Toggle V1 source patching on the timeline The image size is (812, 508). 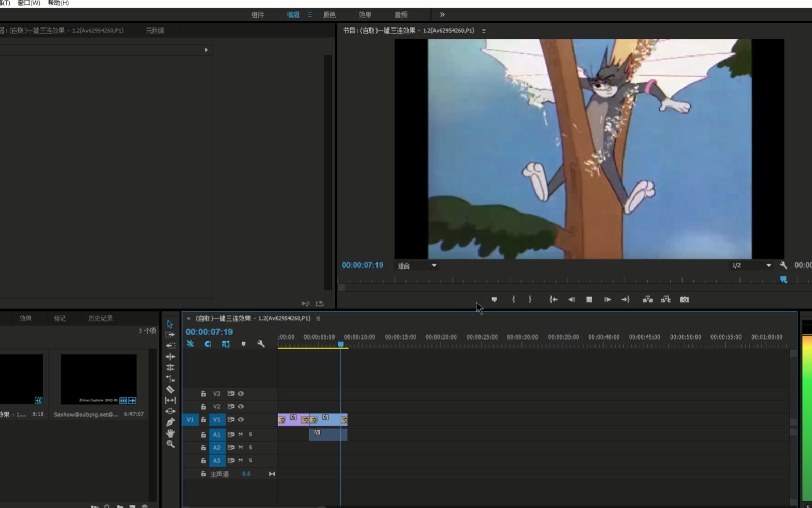190,419
